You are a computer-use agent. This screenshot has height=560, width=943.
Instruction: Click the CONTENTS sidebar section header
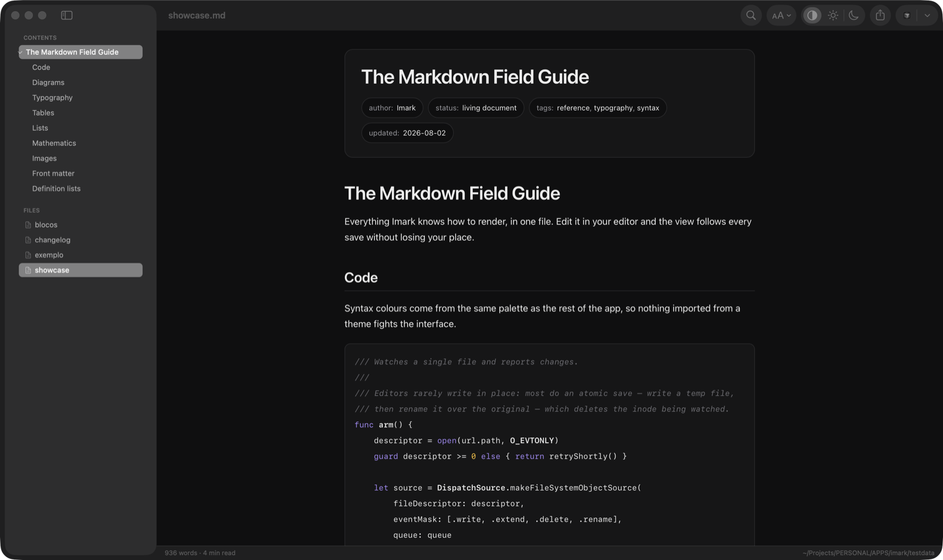coord(40,38)
